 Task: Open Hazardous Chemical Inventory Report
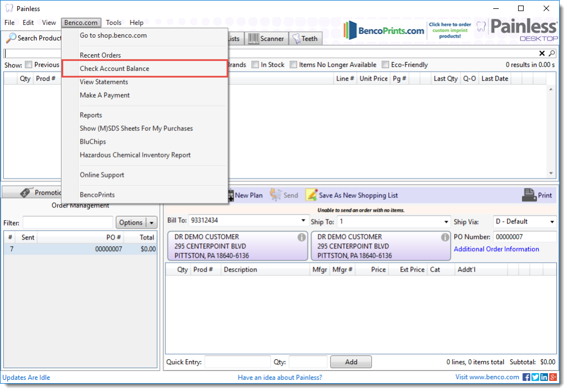click(x=145, y=155)
